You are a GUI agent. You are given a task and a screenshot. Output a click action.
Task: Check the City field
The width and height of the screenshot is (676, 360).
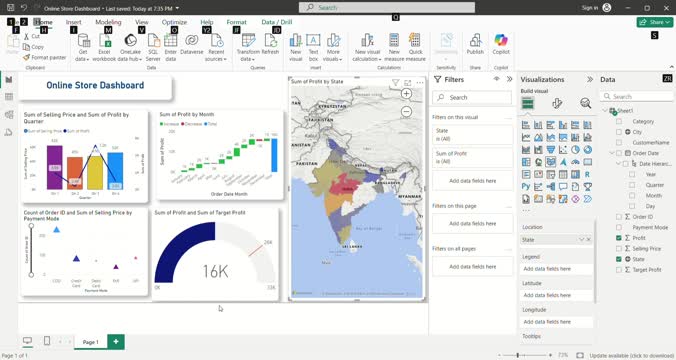pos(619,132)
